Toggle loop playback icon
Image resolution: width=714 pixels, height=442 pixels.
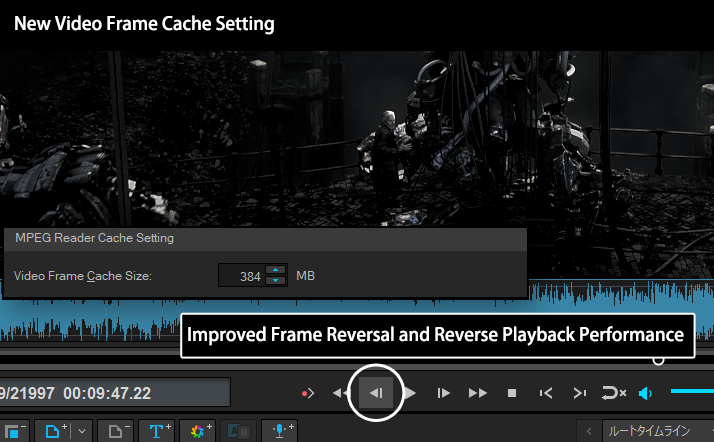(x=614, y=393)
